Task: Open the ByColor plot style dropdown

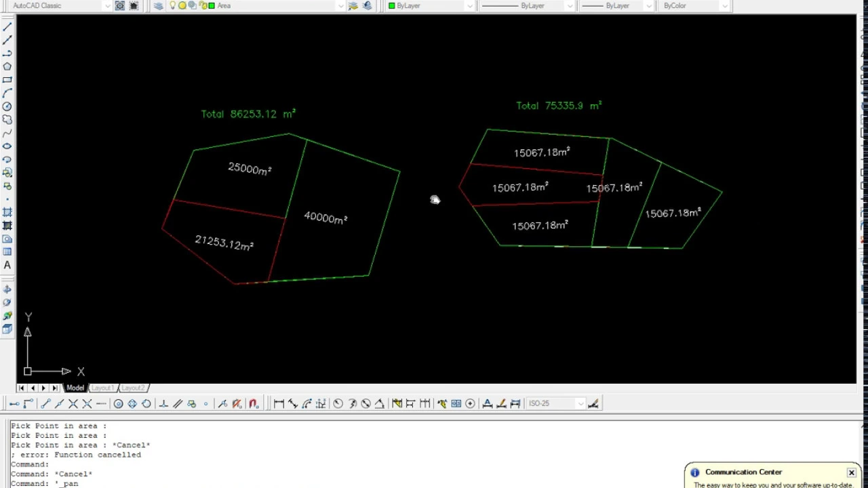Action: coord(725,5)
